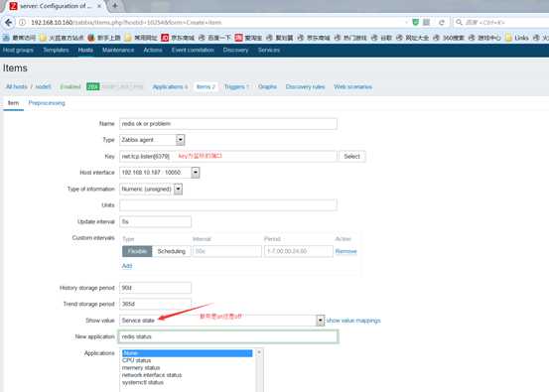Open the Host groups menu
This screenshot has width=549, height=392.
pyautogui.click(x=18, y=50)
